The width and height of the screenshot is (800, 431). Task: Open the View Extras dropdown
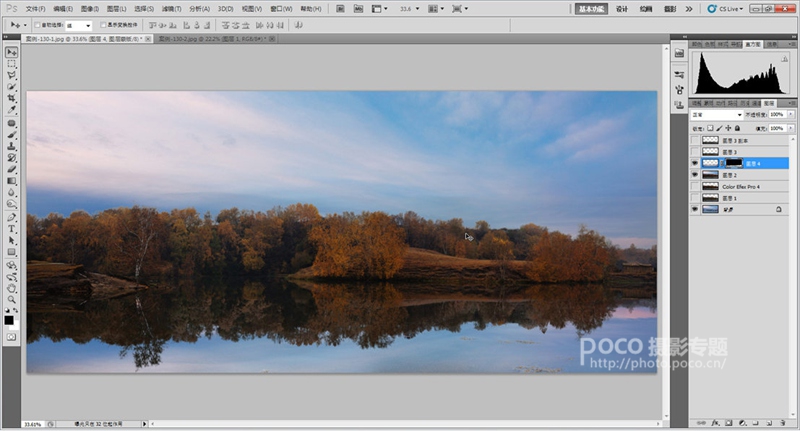click(x=379, y=9)
